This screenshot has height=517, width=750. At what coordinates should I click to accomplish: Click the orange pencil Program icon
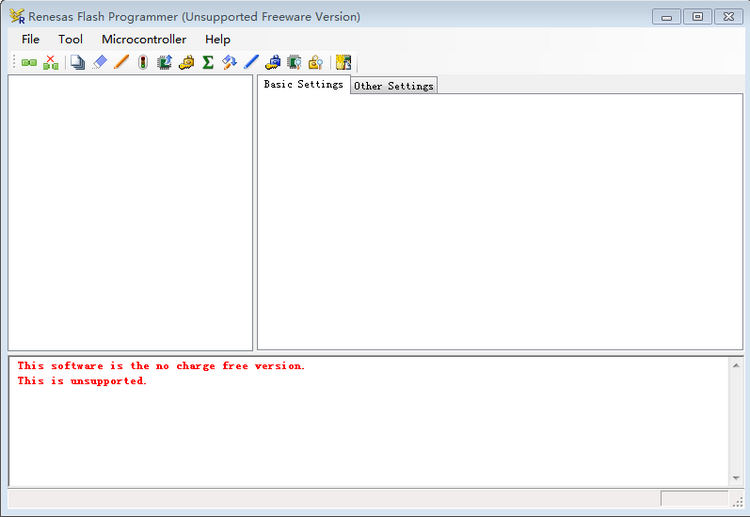coord(121,62)
